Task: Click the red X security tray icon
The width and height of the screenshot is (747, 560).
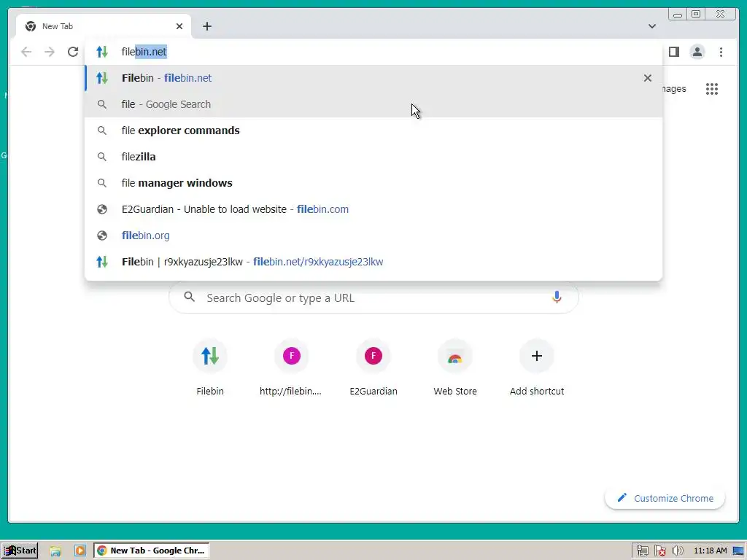Action: click(659, 551)
